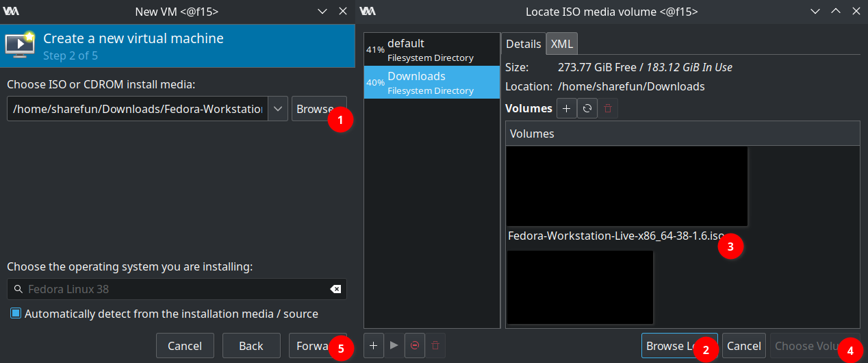Click the Volumes column header
This screenshot has height=363, width=868.
click(682, 134)
